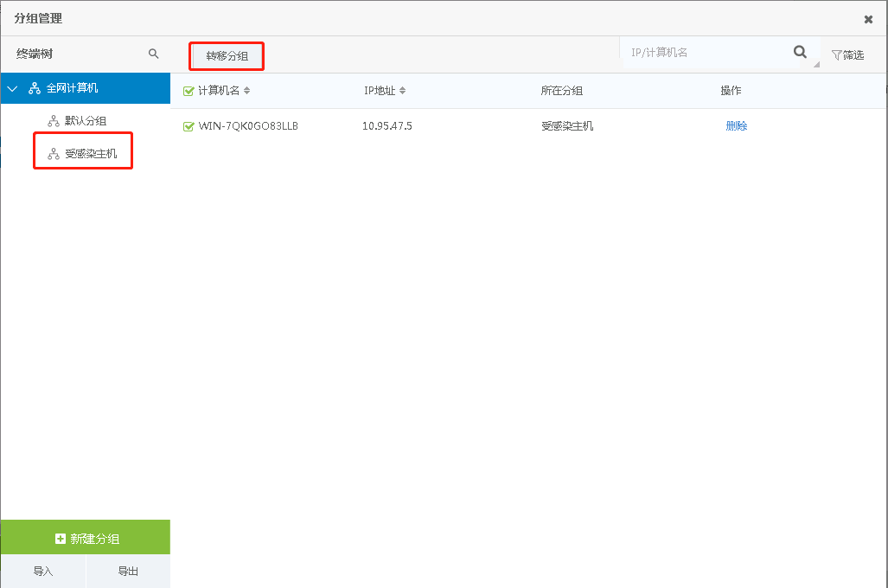Click the 新建分组 green button
888x588 pixels.
pos(86,538)
